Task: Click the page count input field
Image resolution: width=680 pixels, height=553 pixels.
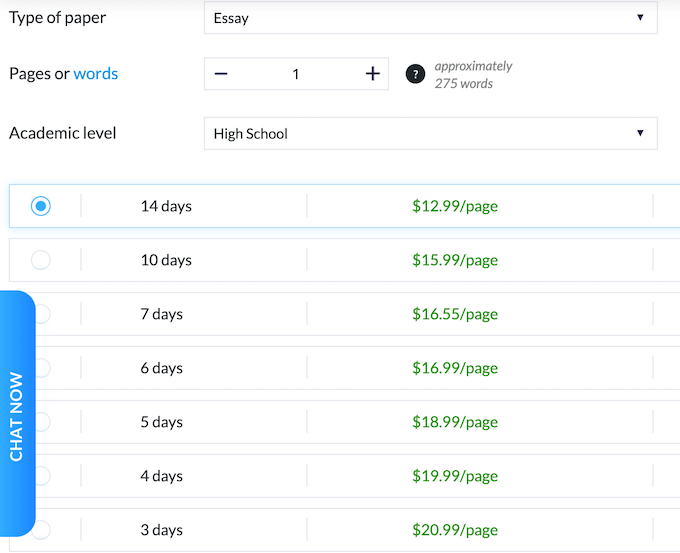Action: 296,74
